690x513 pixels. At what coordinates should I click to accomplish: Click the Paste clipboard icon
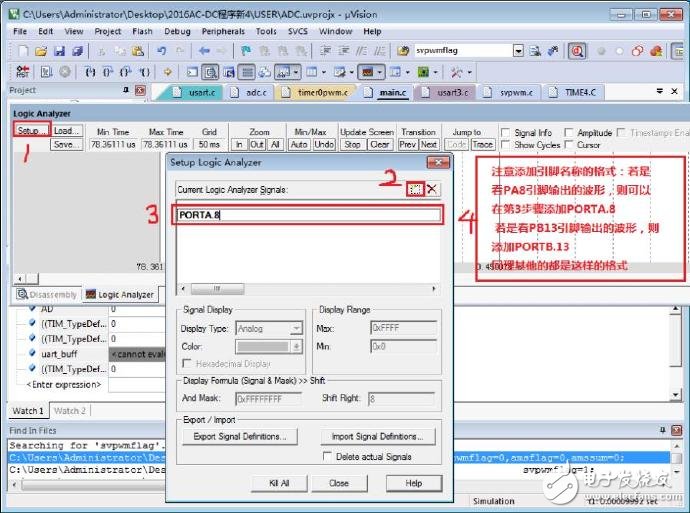(x=138, y=51)
